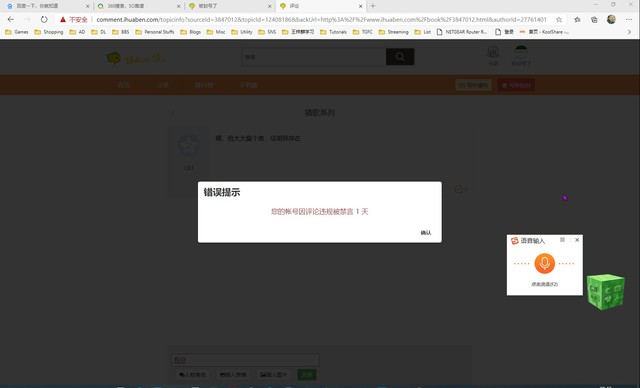This screenshot has height=388, width=640.
Task: Confirm the error dialog with 确认
Action: 426,233
